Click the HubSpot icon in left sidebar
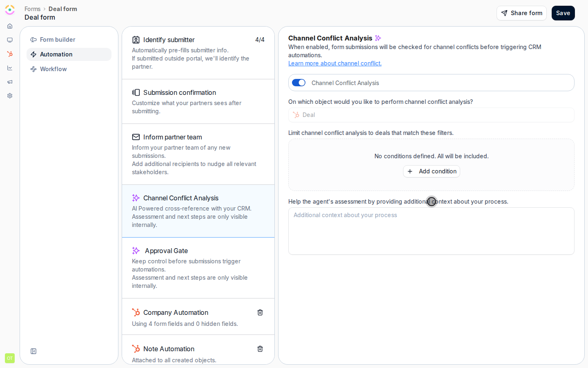The width and height of the screenshot is (588, 368). 10,54
